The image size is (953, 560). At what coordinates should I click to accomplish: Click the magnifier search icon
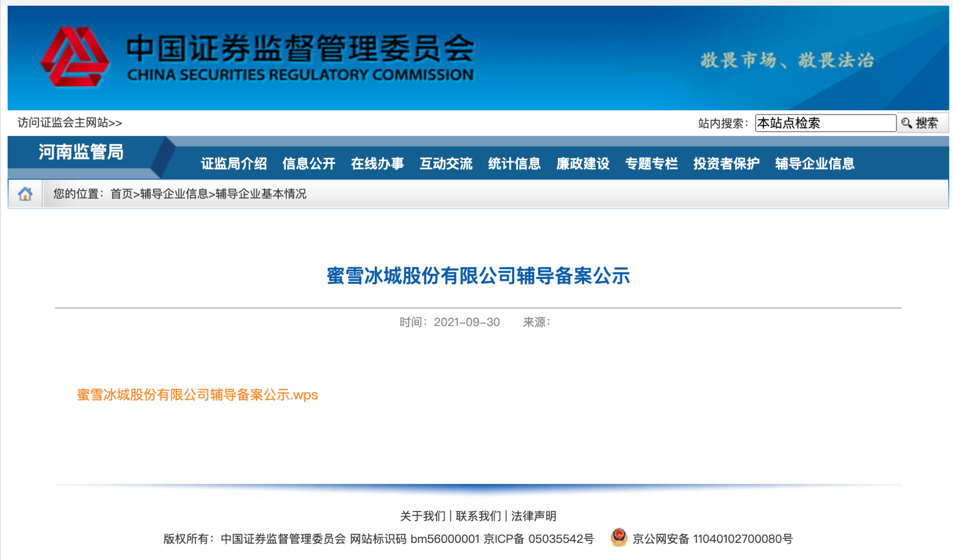point(906,123)
